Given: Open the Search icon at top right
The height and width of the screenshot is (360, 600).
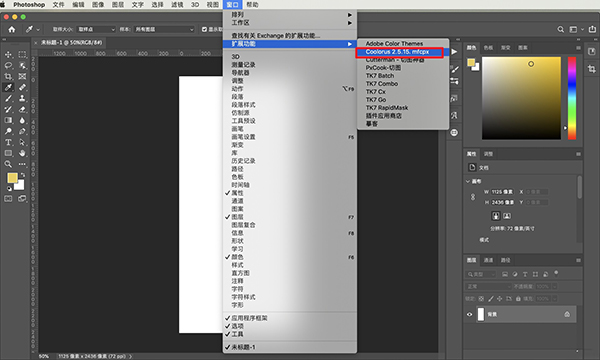Looking at the screenshot, I should pyautogui.click(x=561, y=29).
